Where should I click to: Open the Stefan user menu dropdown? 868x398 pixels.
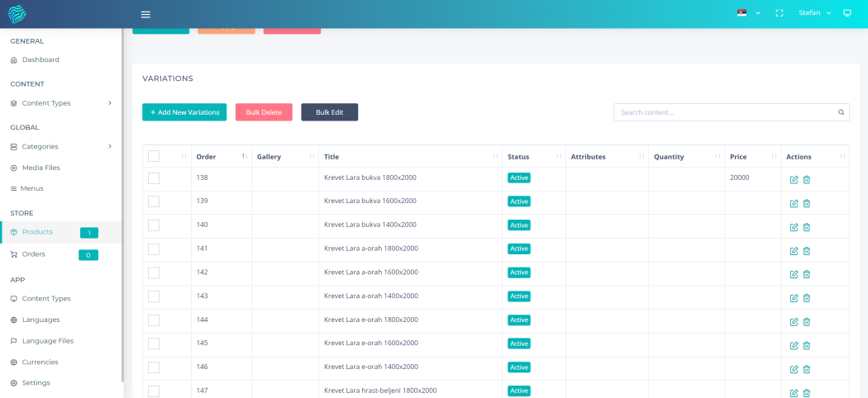[813, 13]
